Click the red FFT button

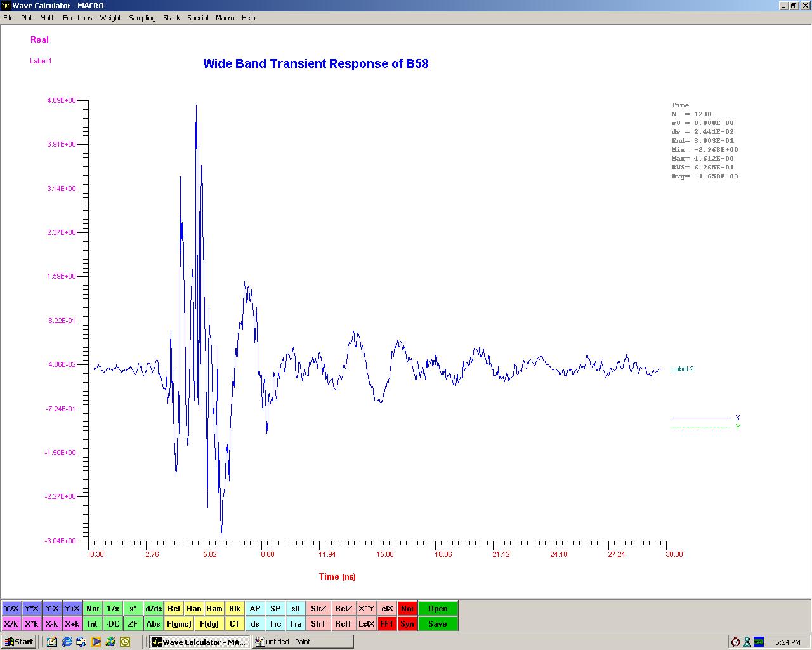coord(387,624)
